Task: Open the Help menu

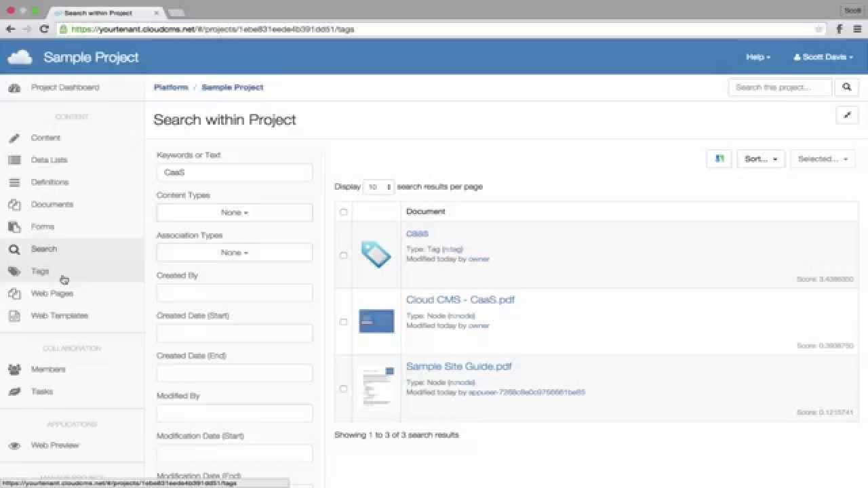Action: 758,57
